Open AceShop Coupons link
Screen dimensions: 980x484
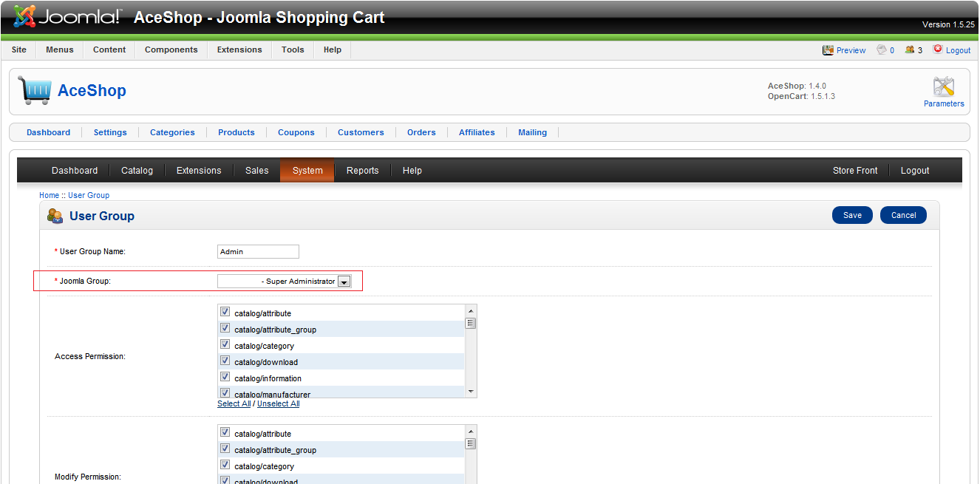pyautogui.click(x=296, y=132)
